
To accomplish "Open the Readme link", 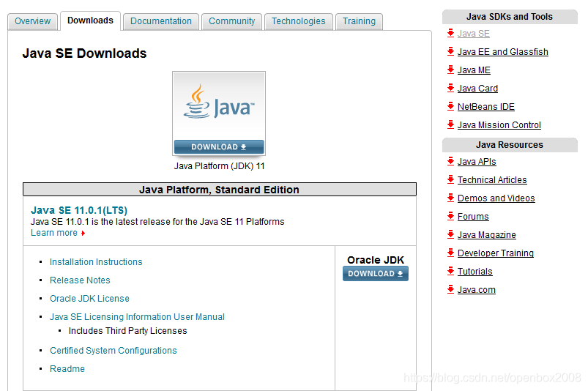I will (x=67, y=369).
